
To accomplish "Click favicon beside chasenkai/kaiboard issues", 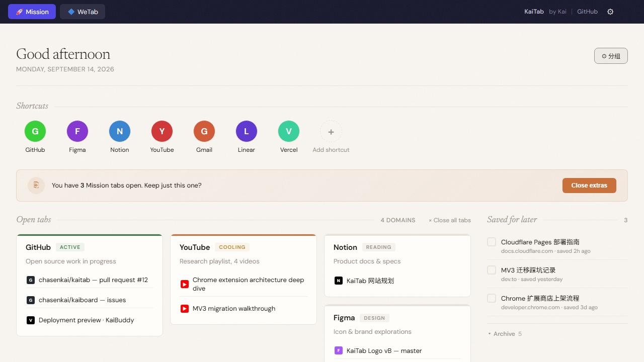I will tap(31, 300).
